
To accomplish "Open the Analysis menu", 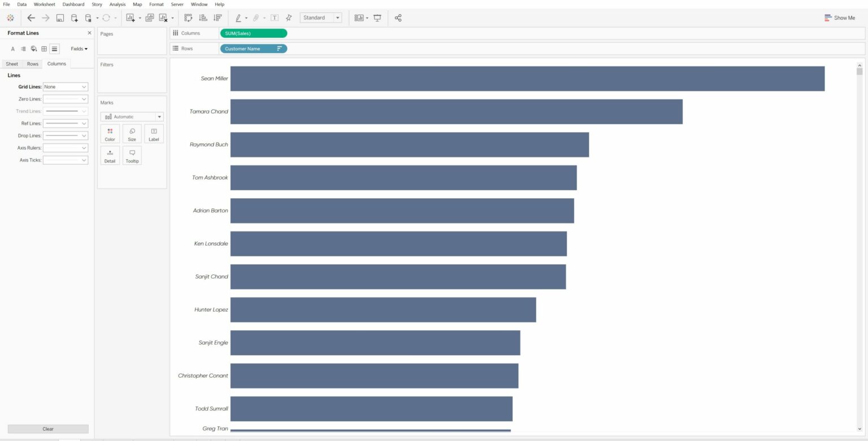I will pyautogui.click(x=117, y=4).
